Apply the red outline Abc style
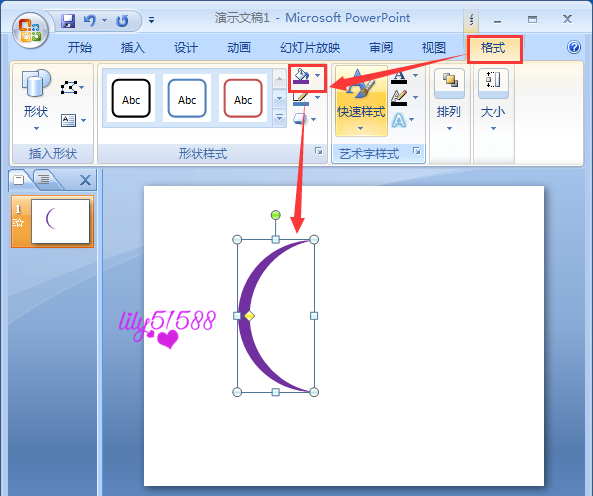Viewport: 593px width, 496px height. tap(243, 98)
